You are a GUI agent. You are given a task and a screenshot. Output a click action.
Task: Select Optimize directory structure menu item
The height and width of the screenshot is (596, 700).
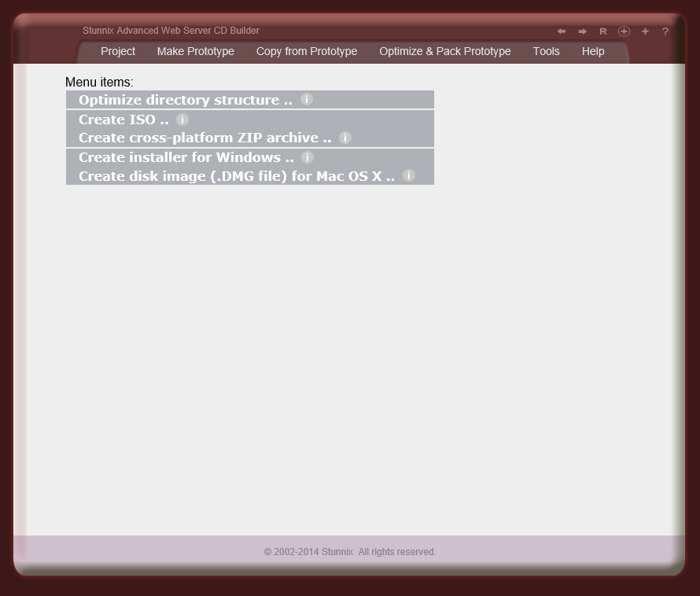(x=185, y=100)
